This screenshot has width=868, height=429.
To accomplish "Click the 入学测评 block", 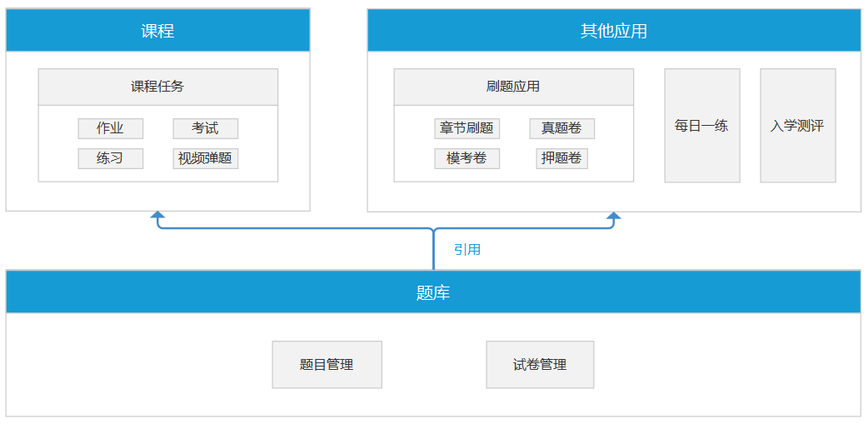I will (x=798, y=126).
